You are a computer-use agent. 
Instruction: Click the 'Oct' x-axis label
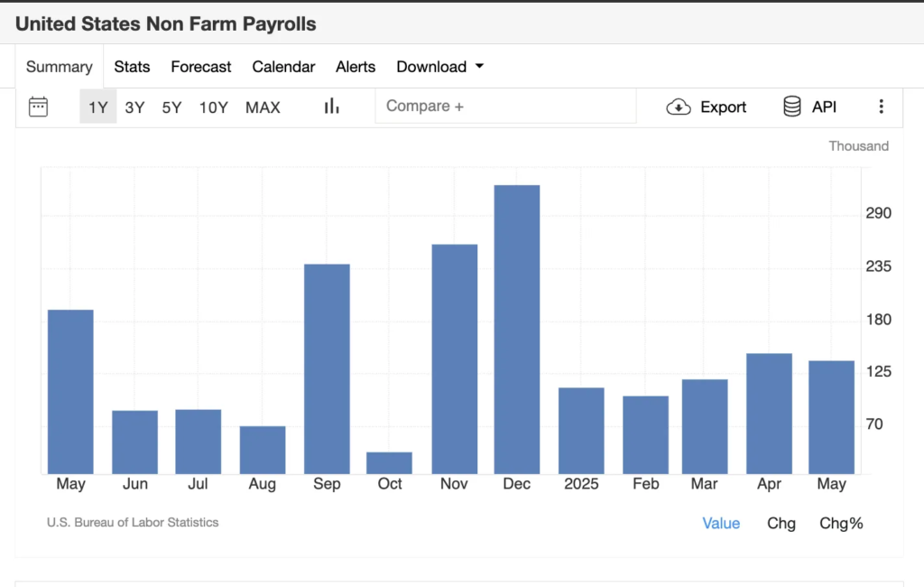(x=390, y=484)
